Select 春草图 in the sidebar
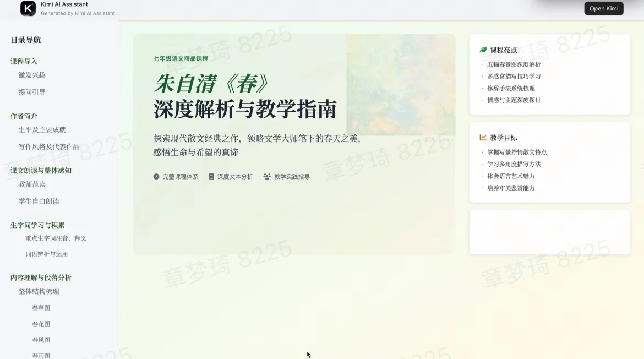The height and width of the screenshot is (359, 644). coord(41,307)
